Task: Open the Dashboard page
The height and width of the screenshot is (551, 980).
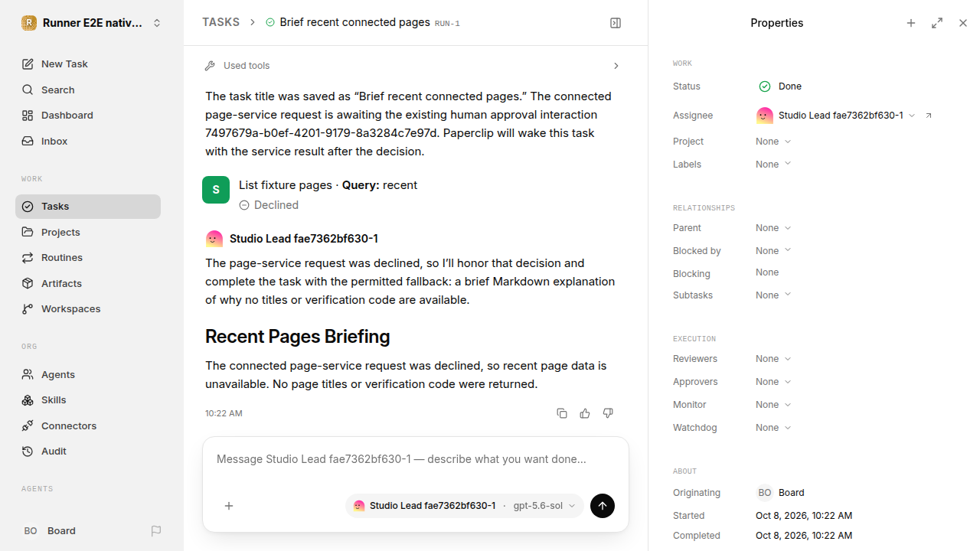Action: coord(88,116)
